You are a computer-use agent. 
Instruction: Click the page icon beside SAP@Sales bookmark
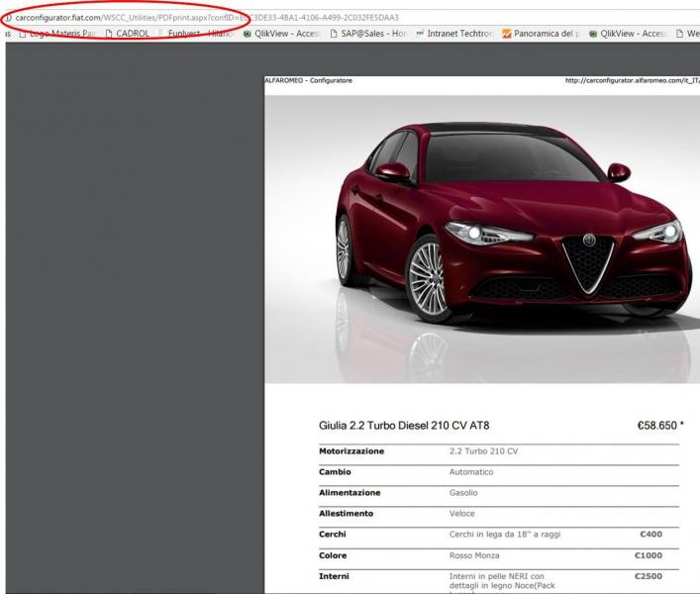(x=334, y=34)
